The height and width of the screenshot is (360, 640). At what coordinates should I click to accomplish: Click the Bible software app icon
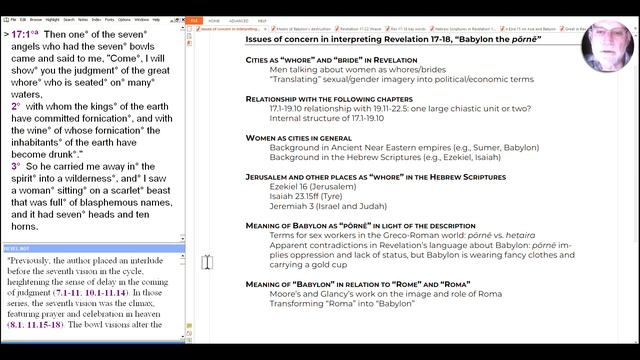coord(6,20)
